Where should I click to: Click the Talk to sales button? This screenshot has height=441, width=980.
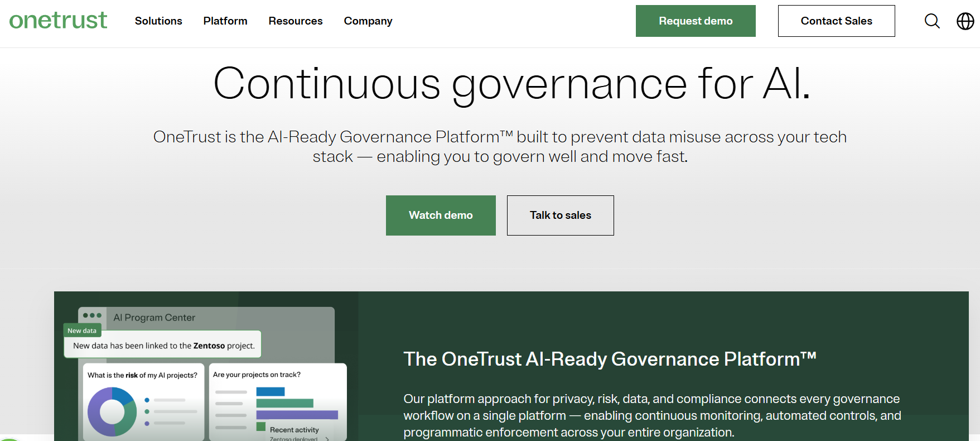(560, 215)
